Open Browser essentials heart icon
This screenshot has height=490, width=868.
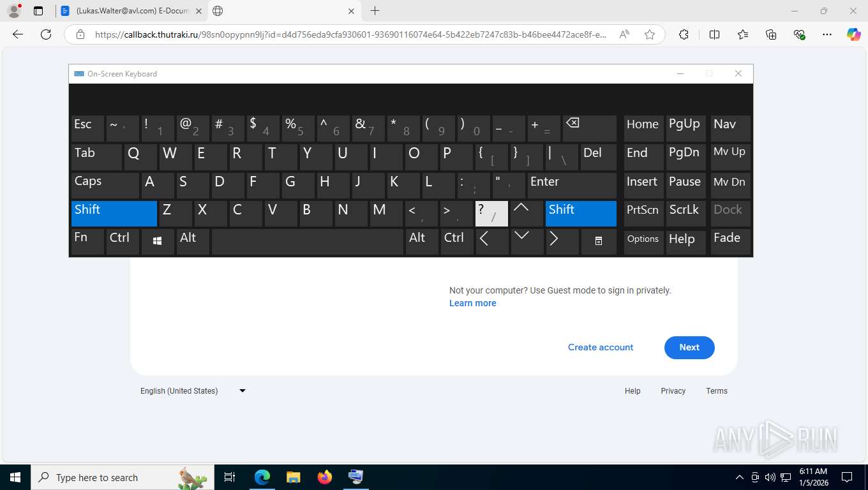tap(799, 34)
